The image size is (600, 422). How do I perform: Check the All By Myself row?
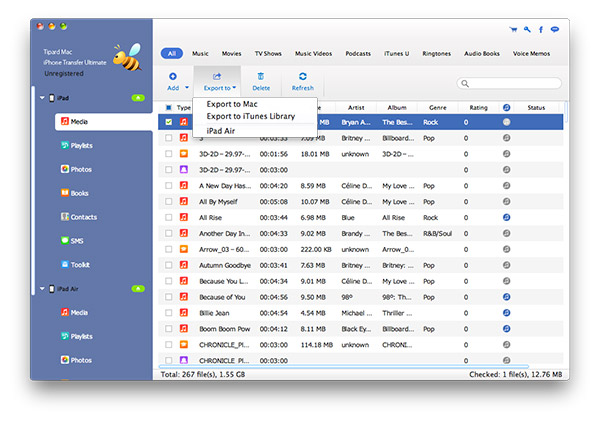point(168,201)
